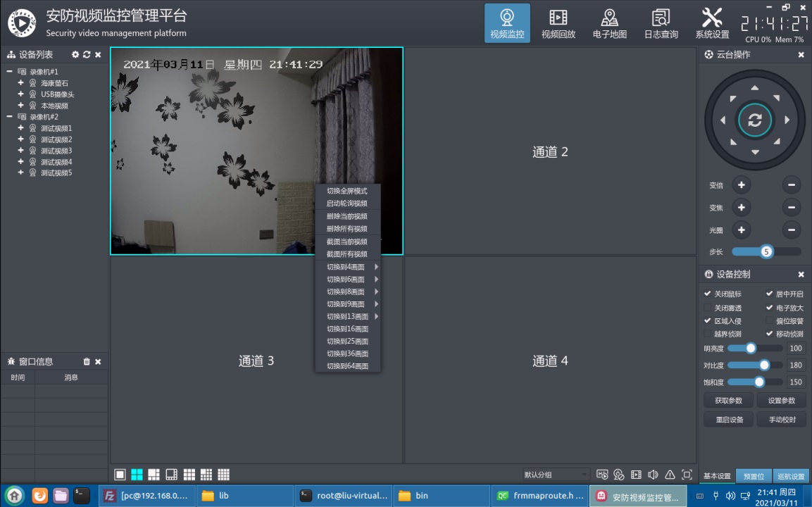Click the 获取参数 button

point(729,401)
